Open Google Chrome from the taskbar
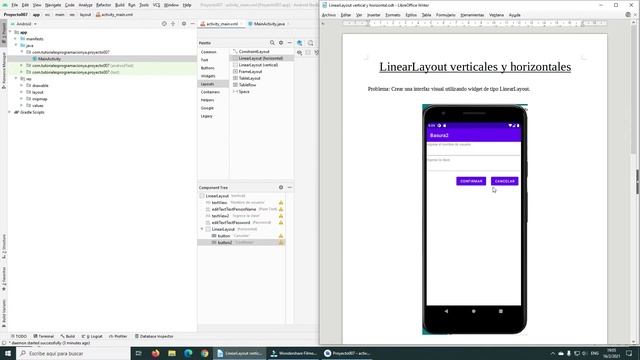 [204, 353]
